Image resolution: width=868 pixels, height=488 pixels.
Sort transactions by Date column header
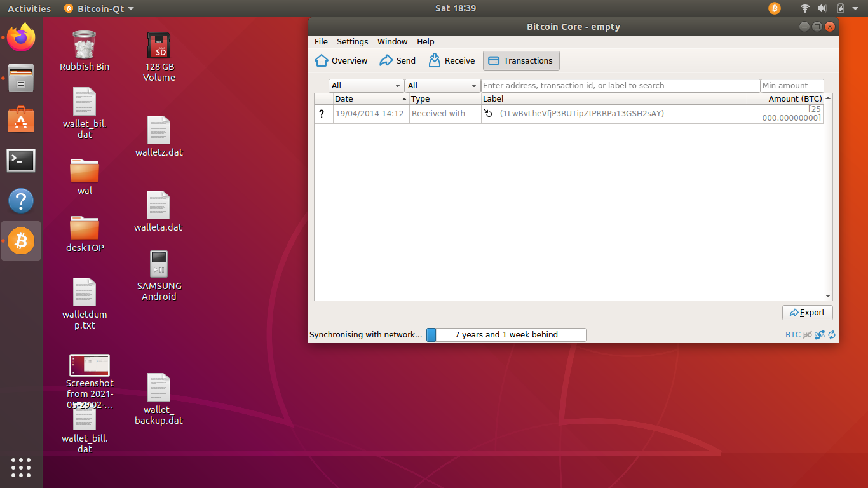371,99
